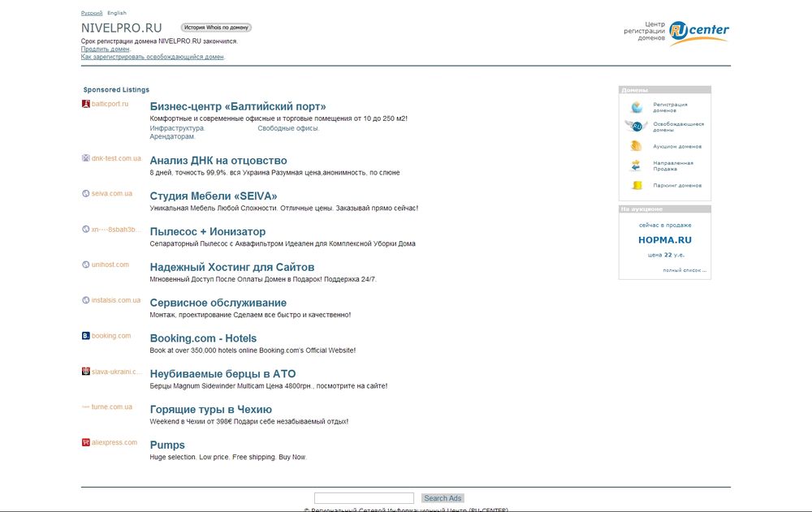Open the Пылесос + Ионизатор listing
The width and height of the screenshot is (812, 512).
208,232
